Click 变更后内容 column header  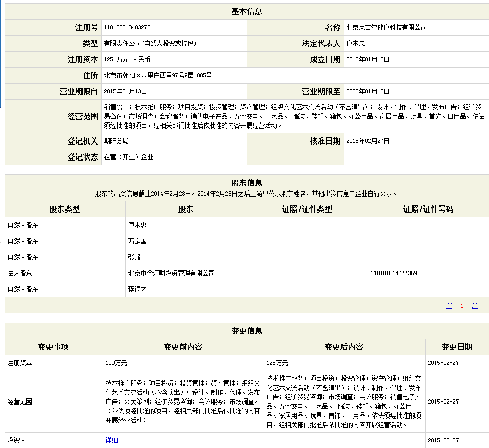[x=344, y=347]
